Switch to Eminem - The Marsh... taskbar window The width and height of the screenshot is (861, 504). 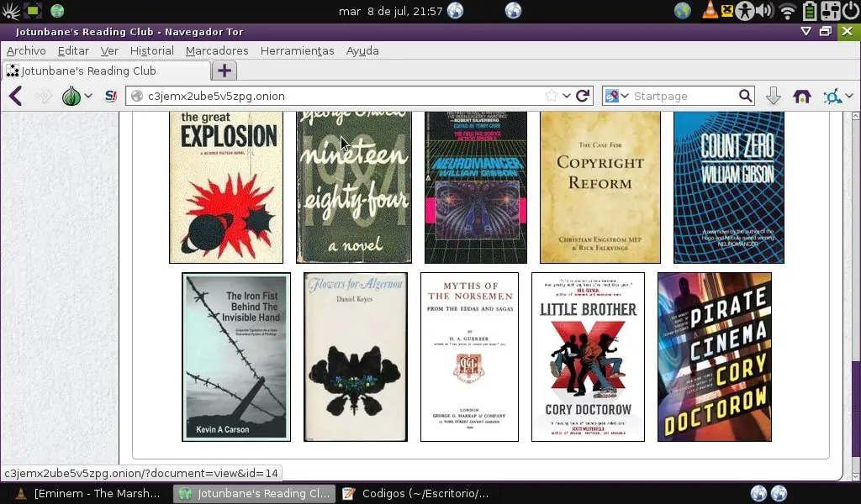coord(87,494)
